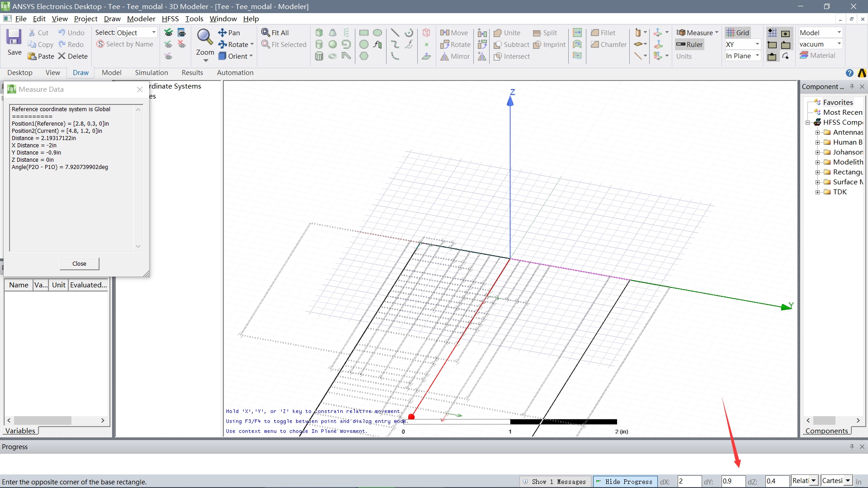Close the Measure Data dialog
868x488 pixels.
pos(80,263)
